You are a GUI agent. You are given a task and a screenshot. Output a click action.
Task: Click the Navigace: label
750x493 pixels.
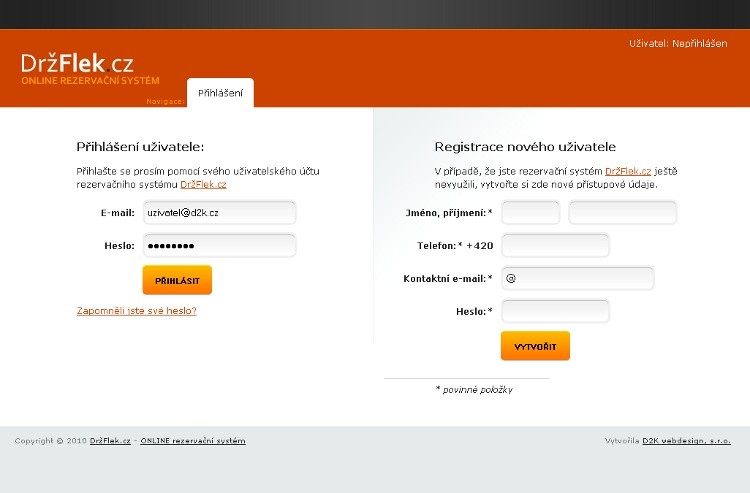(165, 101)
